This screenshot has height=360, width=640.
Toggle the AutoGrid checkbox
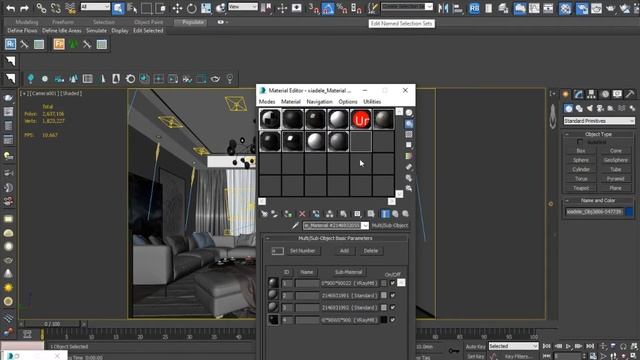(x=580, y=142)
